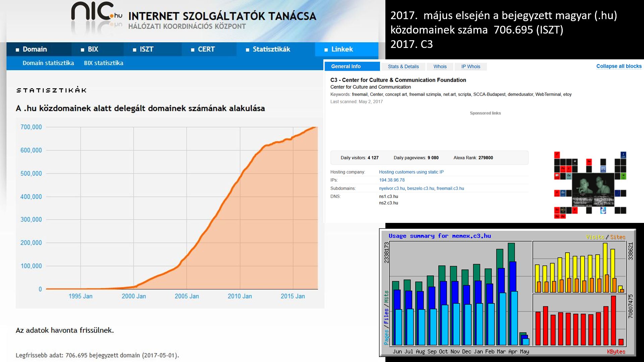Open Hosting customers using static IP link
Image resolution: width=644 pixels, height=362 pixels.
pos(411,172)
